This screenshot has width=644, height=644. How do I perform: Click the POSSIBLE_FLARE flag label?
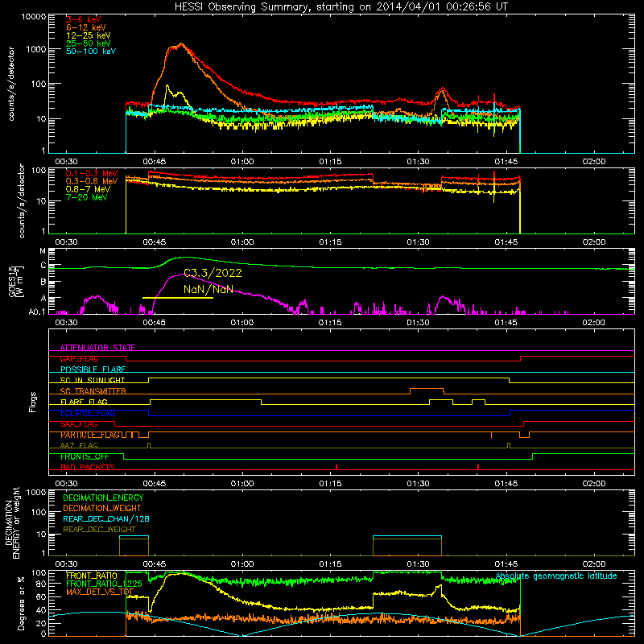click(x=93, y=369)
